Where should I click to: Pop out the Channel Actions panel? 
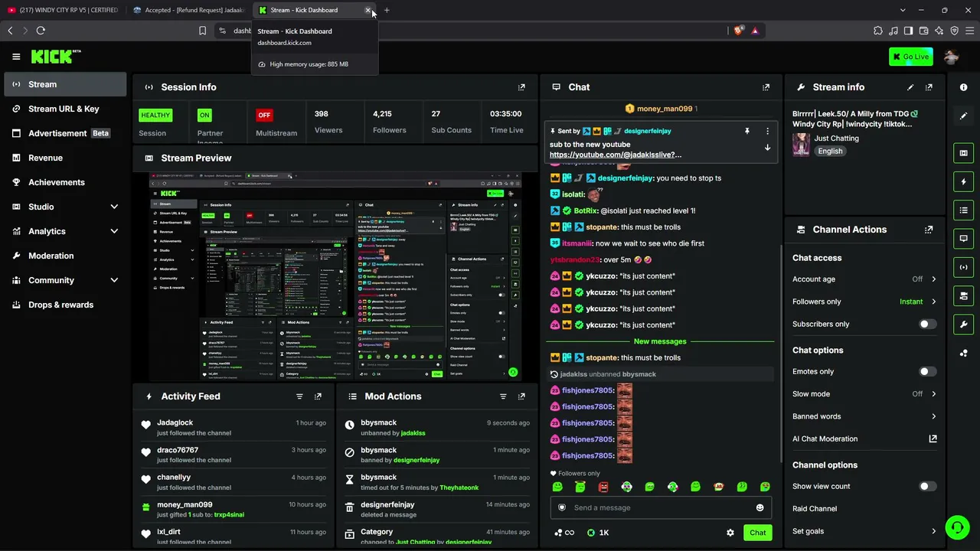929,230
